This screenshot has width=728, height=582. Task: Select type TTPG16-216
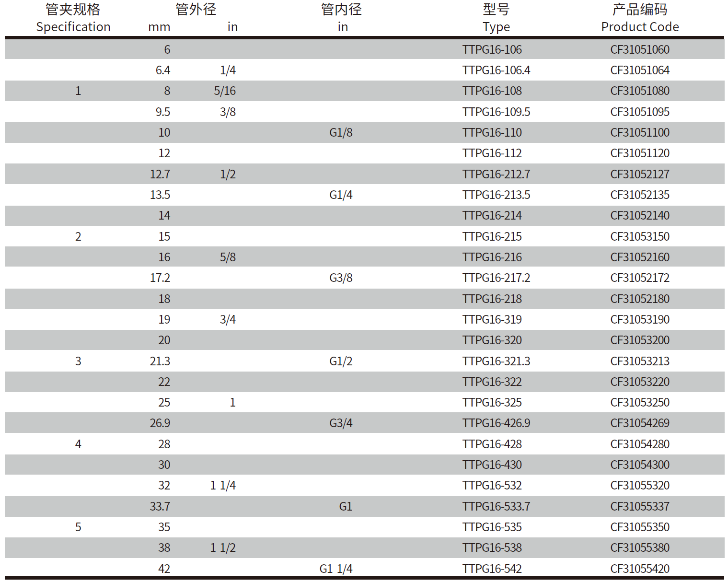pos(492,257)
